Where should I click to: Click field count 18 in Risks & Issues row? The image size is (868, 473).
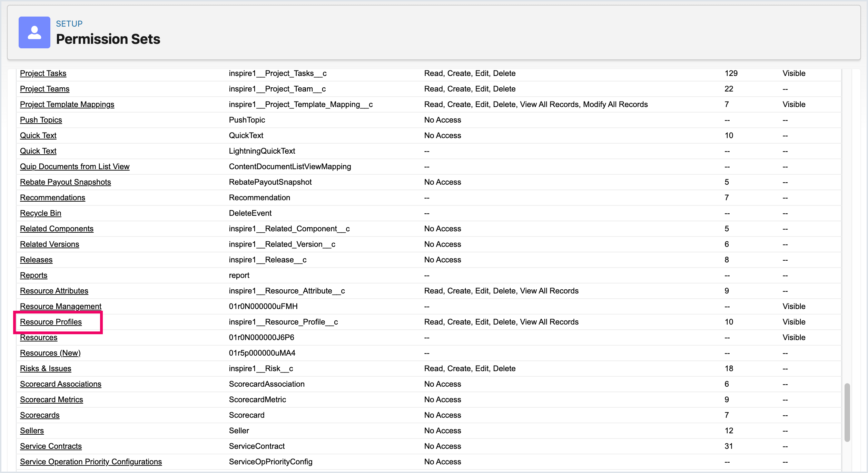click(x=729, y=368)
